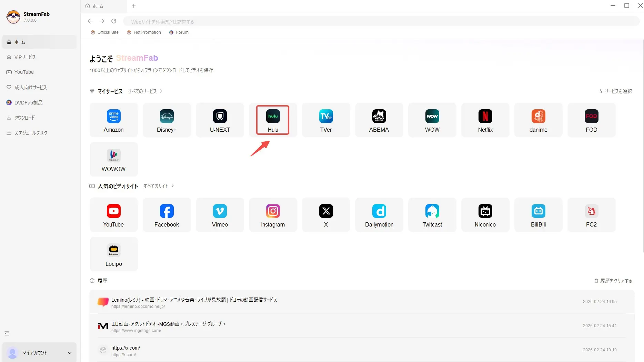
Task: Open the Netflix service
Action: [x=485, y=120]
